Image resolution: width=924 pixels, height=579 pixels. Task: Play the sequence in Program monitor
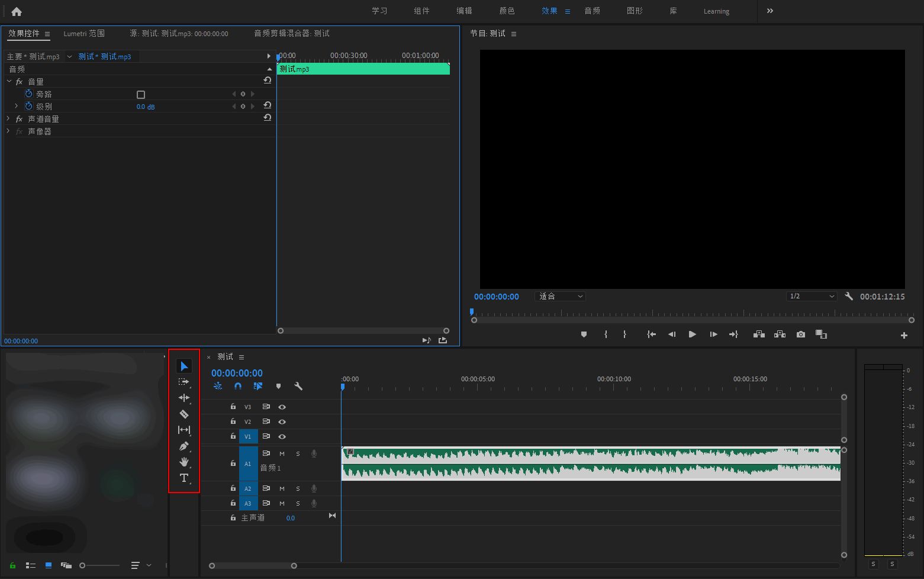coord(692,334)
